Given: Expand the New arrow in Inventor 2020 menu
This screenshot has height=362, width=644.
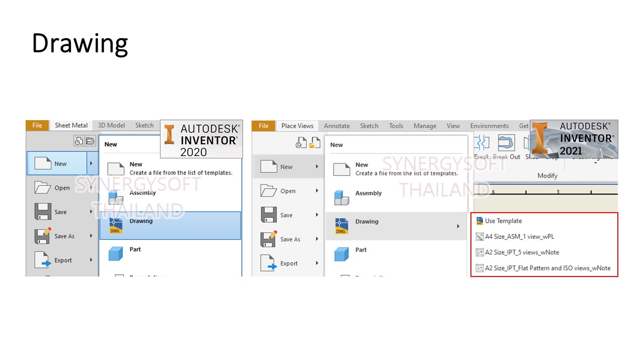Looking at the screenshot, I should coord(91,163).
